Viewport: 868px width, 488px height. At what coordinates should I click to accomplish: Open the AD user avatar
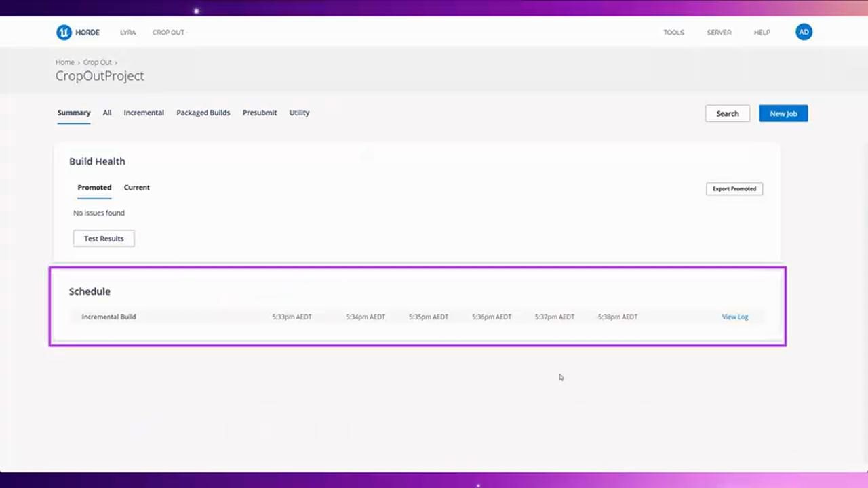pos(804,32)
